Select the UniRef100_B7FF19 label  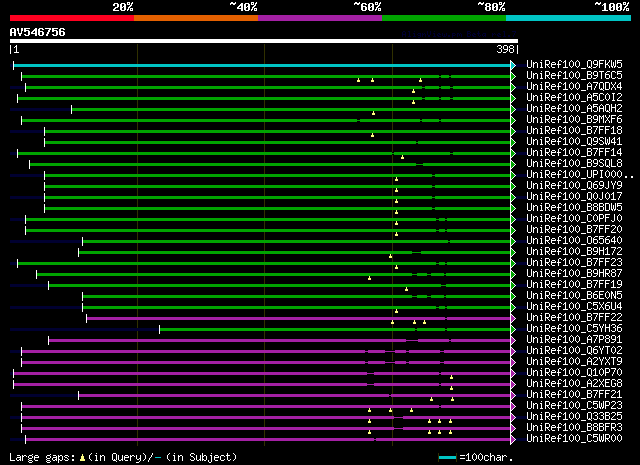click(x=574, y=284)
